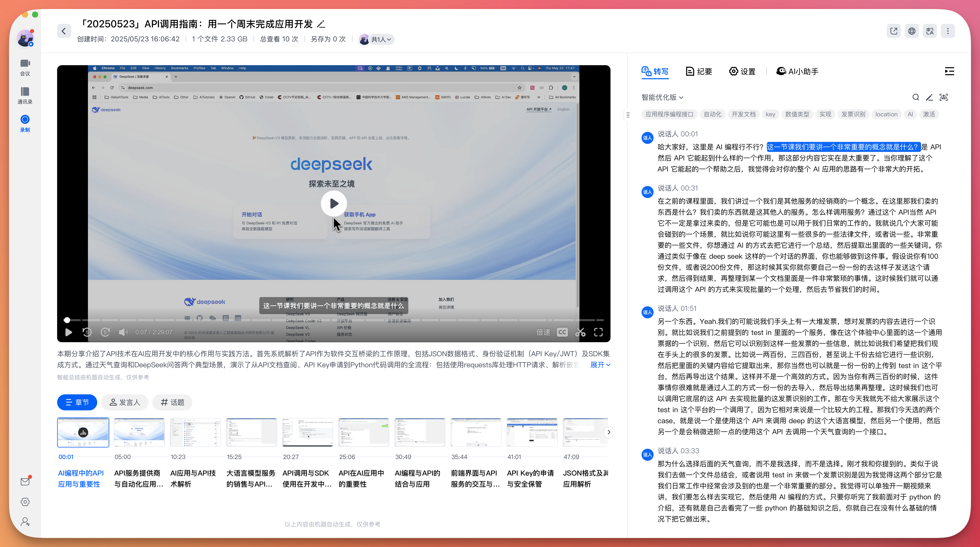980x547 pixels.
Task: Open 录制 in the left sidebar
Action: [25, 123]
